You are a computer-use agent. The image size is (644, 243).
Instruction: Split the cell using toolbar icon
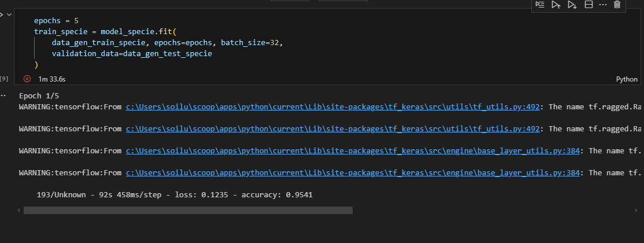tap(589, 5)
